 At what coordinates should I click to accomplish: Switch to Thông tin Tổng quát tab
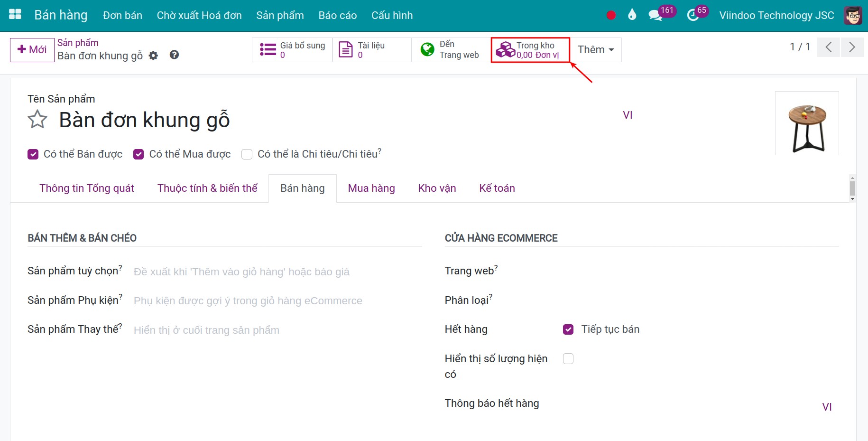click(87, 188)
